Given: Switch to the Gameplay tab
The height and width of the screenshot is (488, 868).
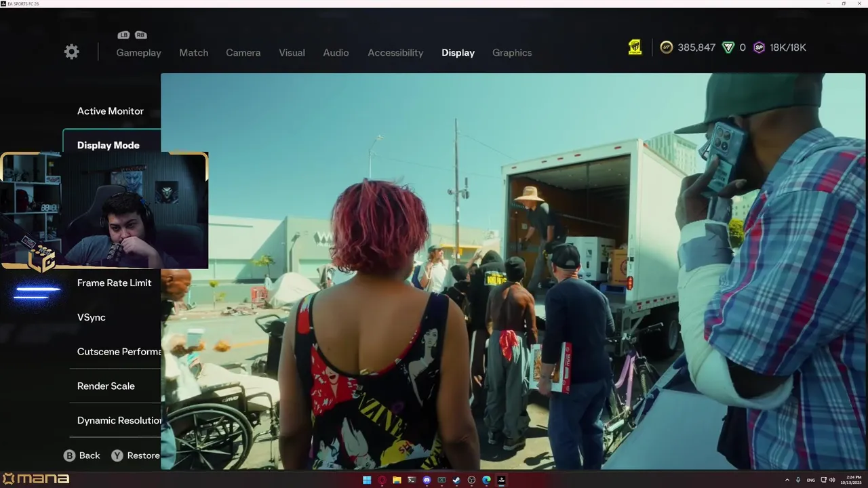Looking at the screenshot, I should (x=138, y=53).
